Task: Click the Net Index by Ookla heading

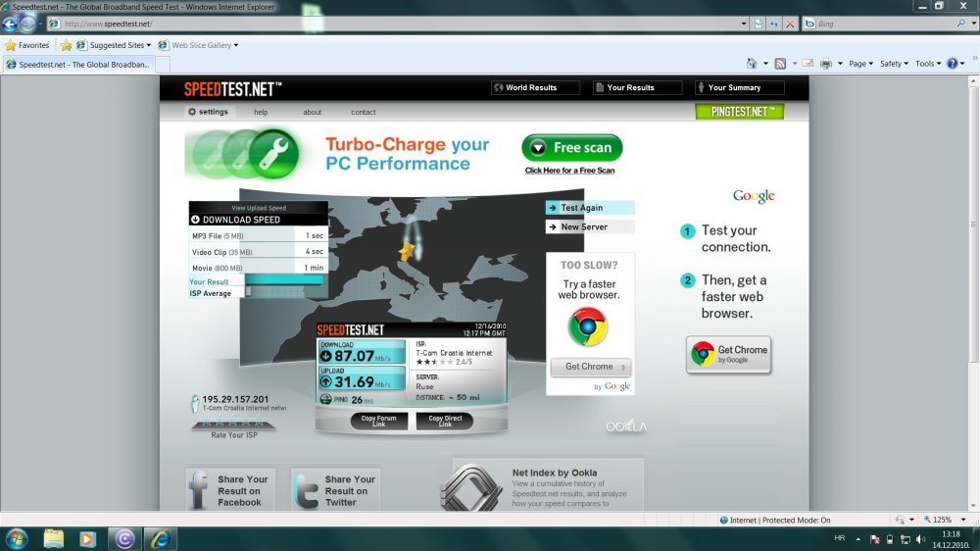Action: [555, 473]
